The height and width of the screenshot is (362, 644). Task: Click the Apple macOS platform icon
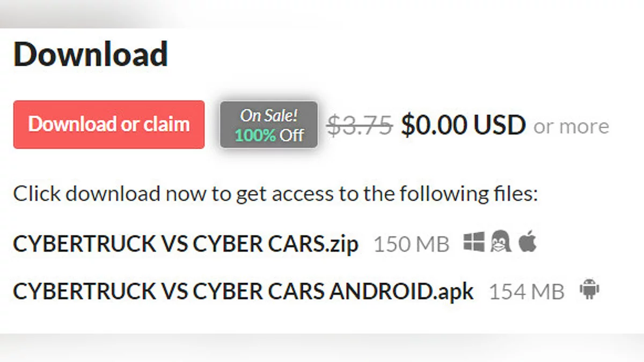(x=527, y=242)
